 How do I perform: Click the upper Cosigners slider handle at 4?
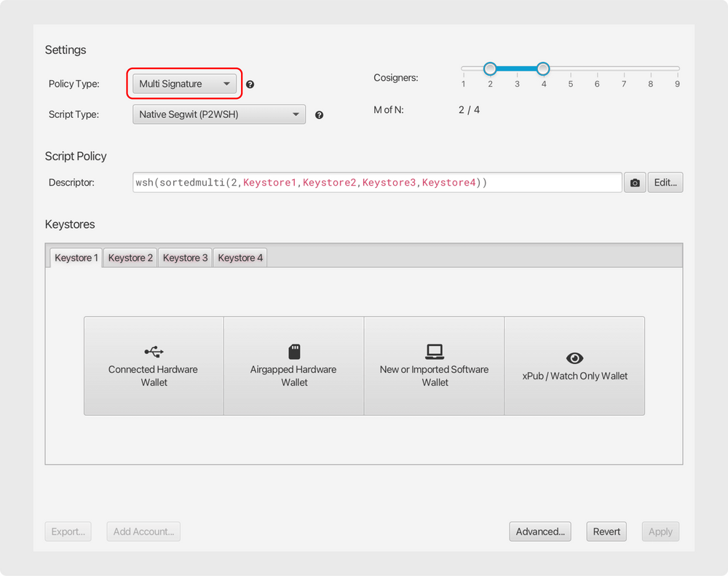(543, 68)
